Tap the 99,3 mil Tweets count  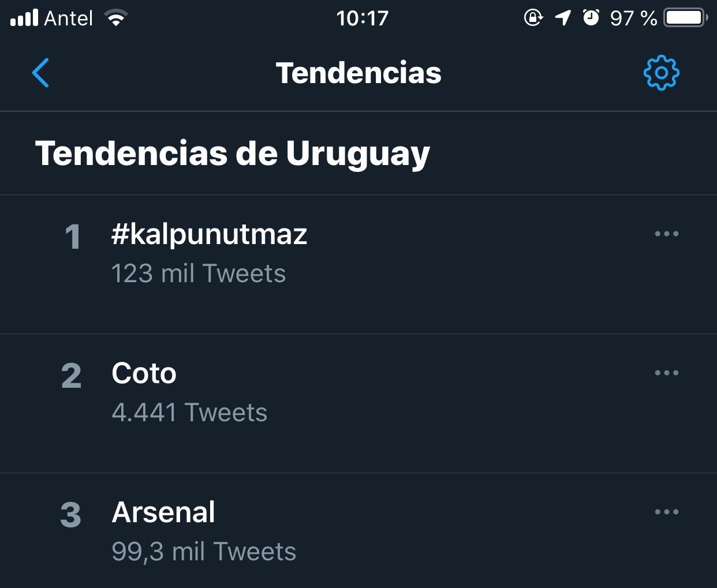204,552
